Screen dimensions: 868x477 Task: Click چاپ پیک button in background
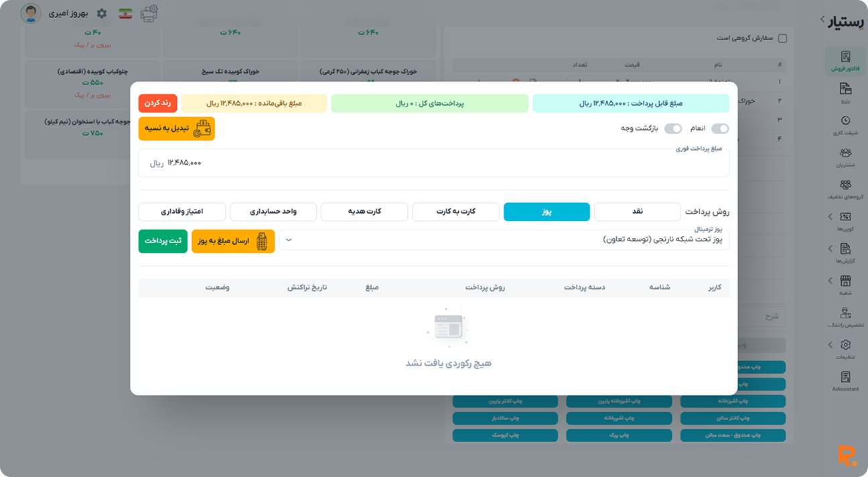[619, 435]
